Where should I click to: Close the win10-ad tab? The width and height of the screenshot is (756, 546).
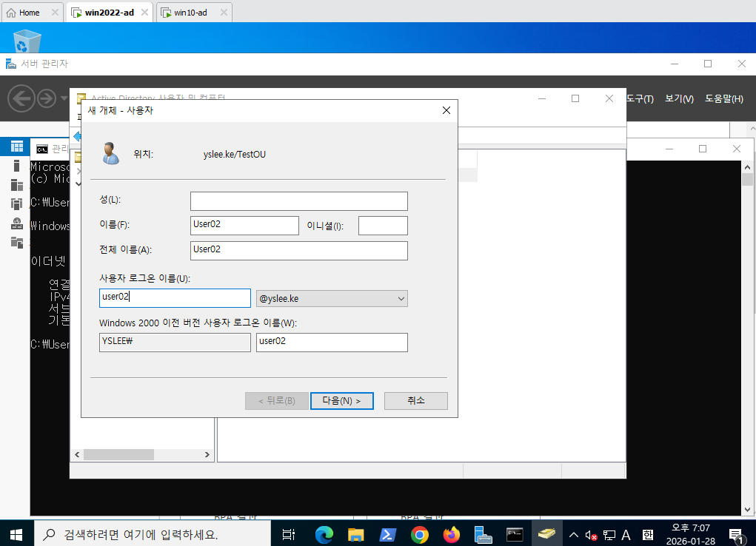tap(224, 13)
